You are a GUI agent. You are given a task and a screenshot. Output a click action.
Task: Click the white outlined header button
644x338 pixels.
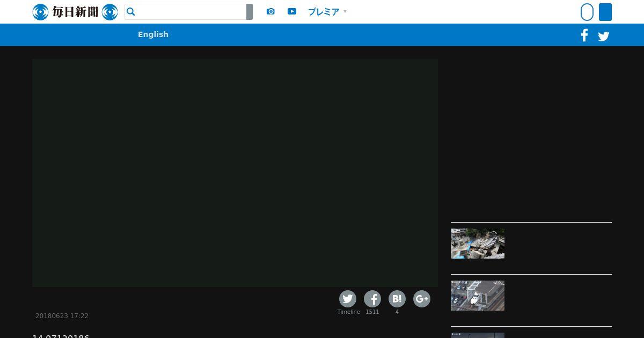(587, 12)
